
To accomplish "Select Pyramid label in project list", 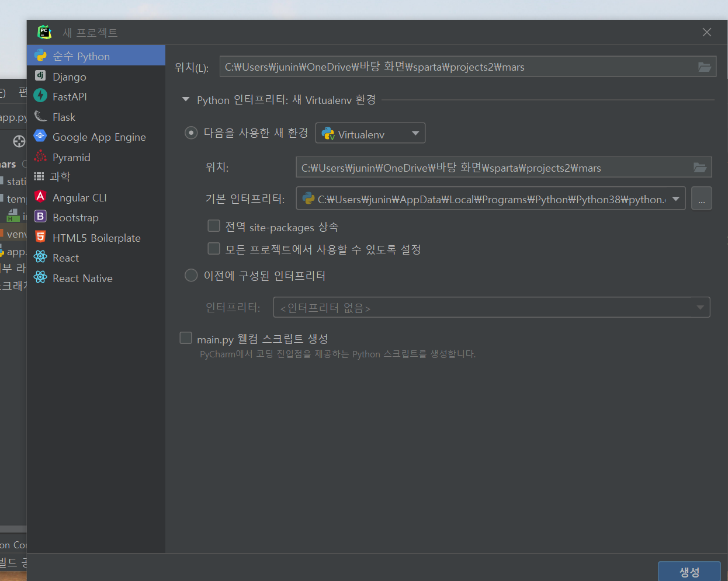I will [x=71, y=158].
